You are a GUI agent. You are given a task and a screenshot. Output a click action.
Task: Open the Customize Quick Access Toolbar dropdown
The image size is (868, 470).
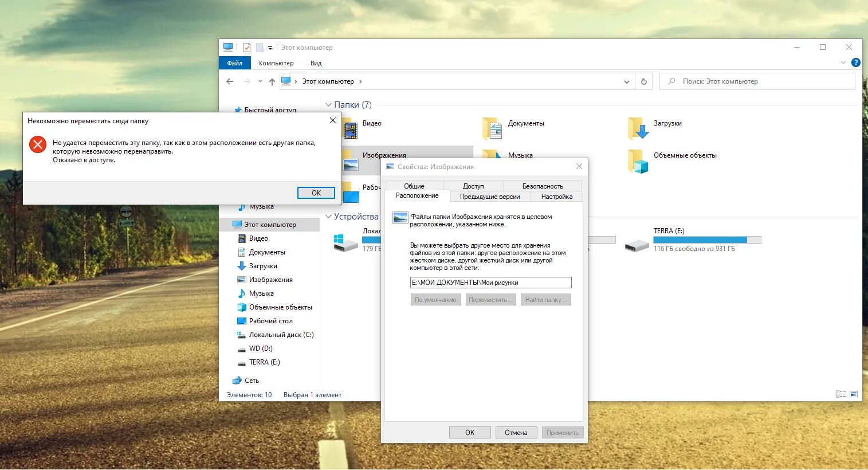click(270, 48)
